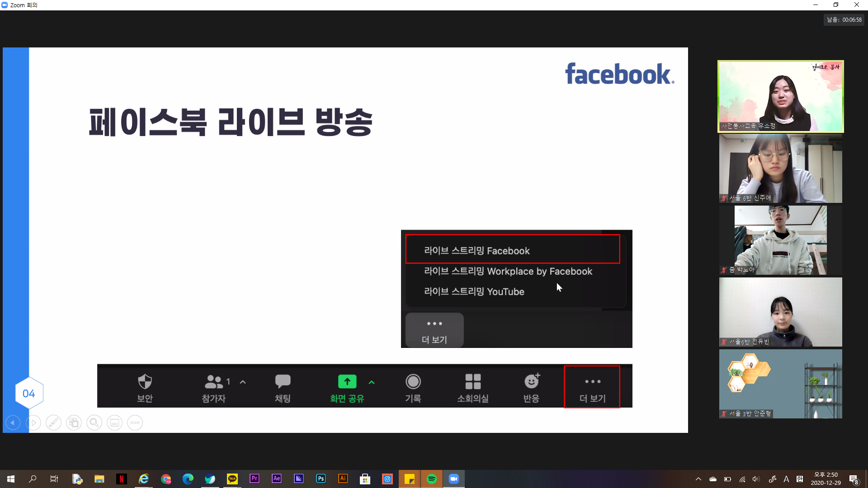
Task: Open Wi-Fi network tray icon
Action: [x=742, y=479]
